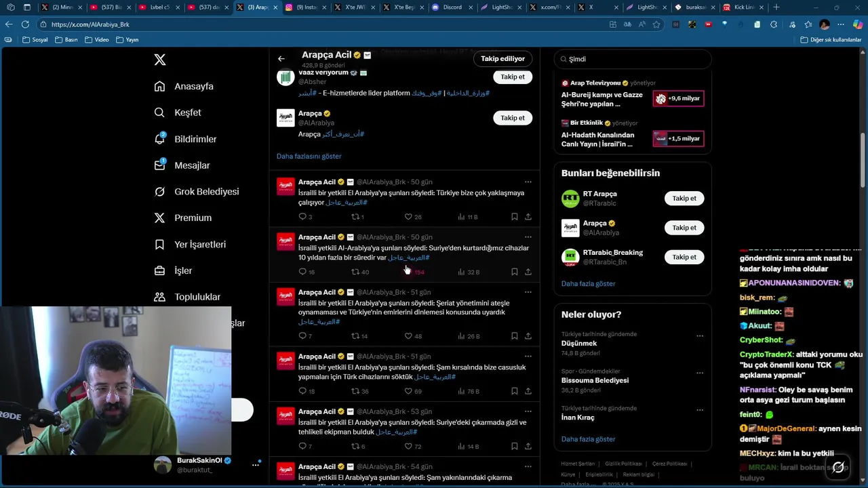The height and width of the screenshot is (488, 868).
Task: Open more options for Düşünmek trend
Action: coord(699,336)
